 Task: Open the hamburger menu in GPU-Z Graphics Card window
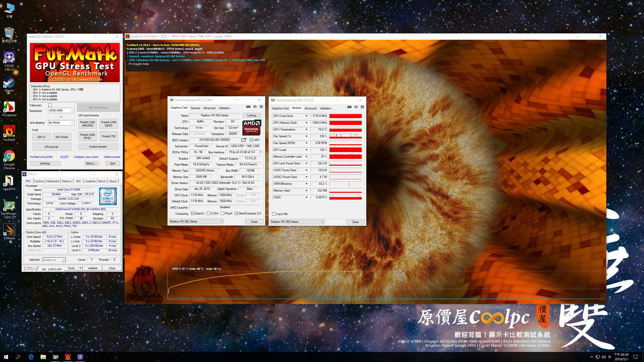261,107
